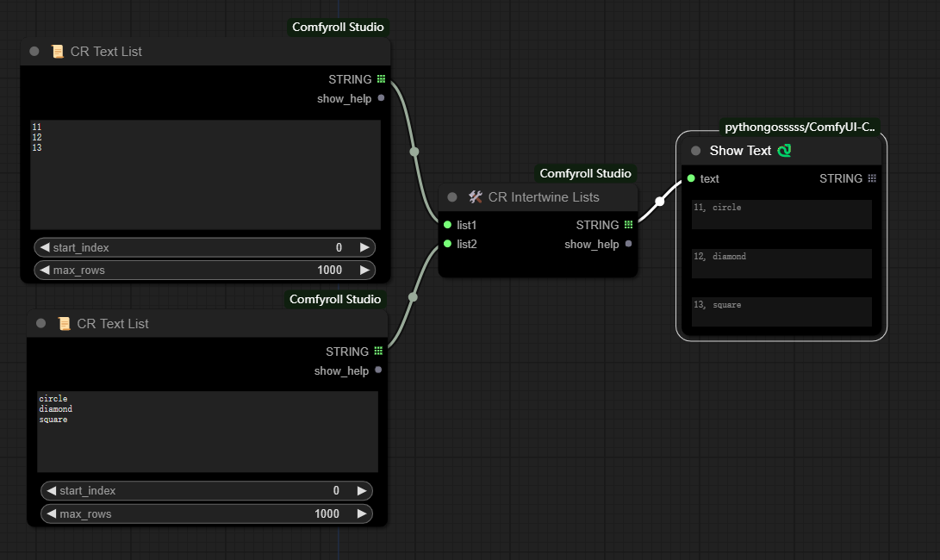Collapse the top CR Text List node
940x560 pixels.
pyautogui.click(x=34, y=52)
